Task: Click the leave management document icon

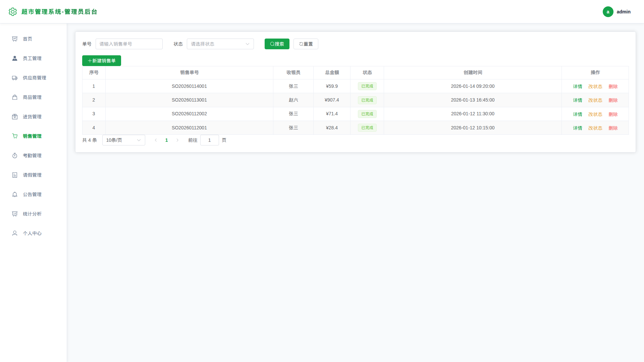Action: point(15,175)
